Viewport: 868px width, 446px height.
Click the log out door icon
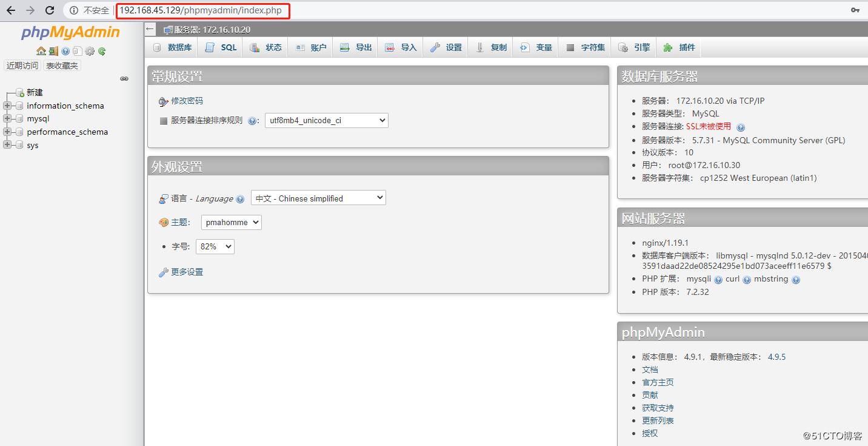pyautogui.click(x=53, y=51)
